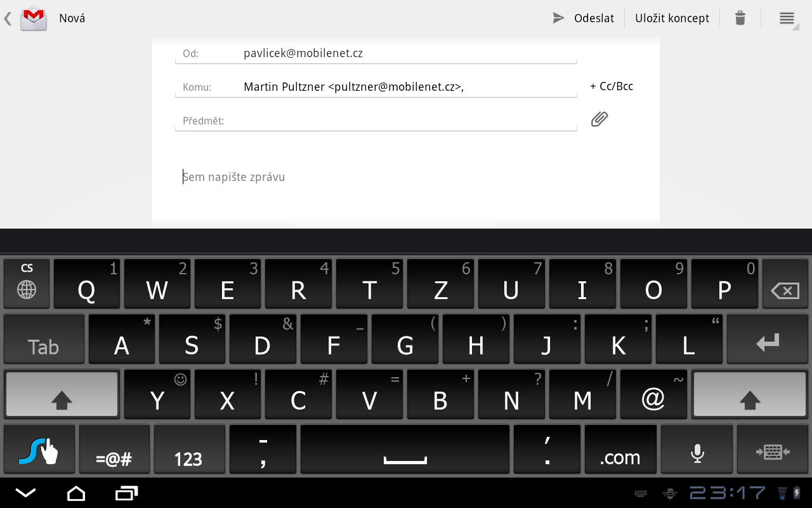Tap the Tab key

tap(44, 339)
